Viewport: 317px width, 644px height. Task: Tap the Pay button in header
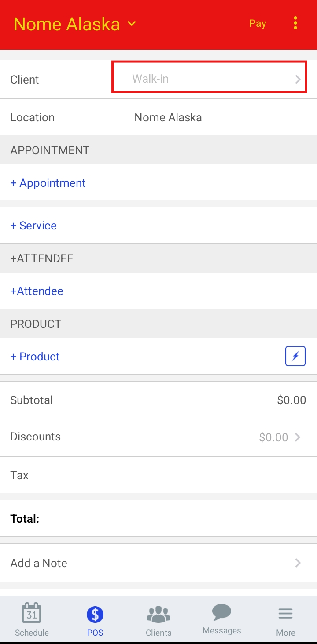point(258,23)
